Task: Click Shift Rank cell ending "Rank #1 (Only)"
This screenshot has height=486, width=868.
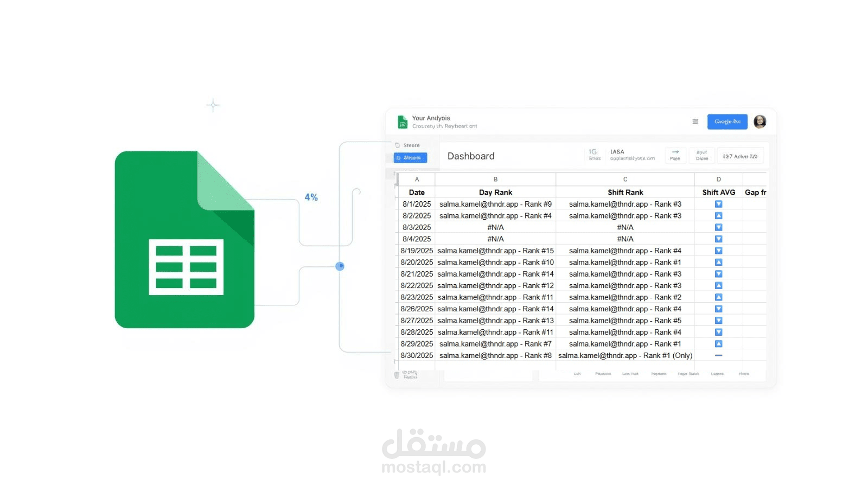Action: click(625, 355)
